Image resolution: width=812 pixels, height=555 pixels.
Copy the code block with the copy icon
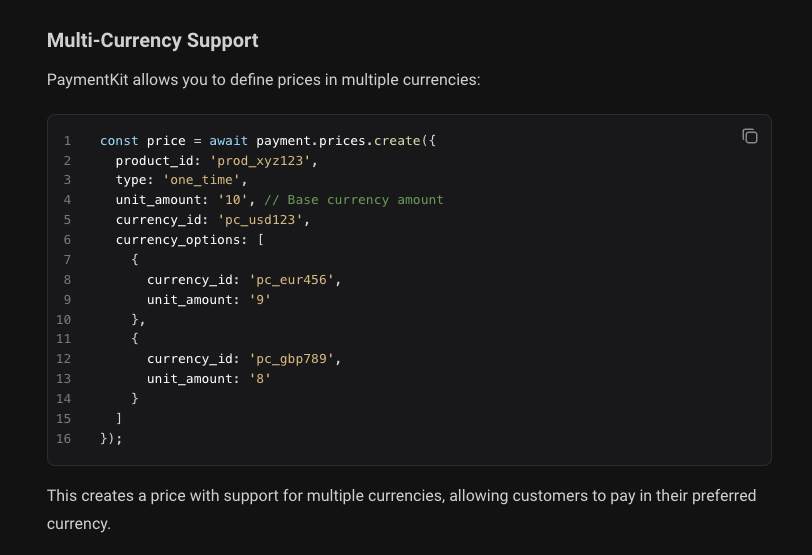pos(750,136)
